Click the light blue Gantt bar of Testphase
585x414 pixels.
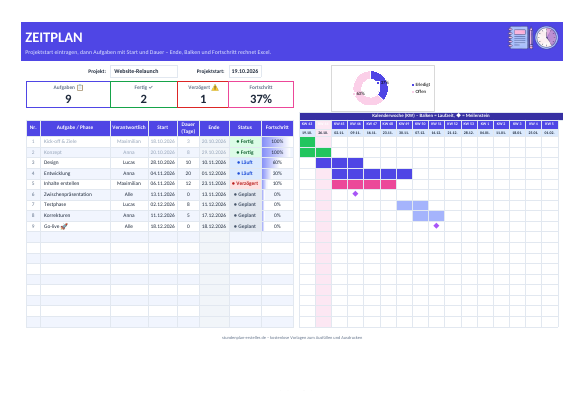[412, 206]
